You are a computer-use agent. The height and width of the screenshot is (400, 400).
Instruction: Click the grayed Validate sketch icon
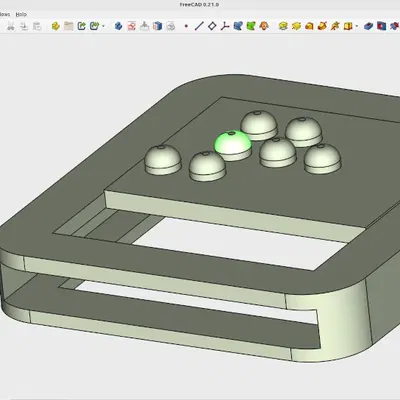click(x=170, y=26)
